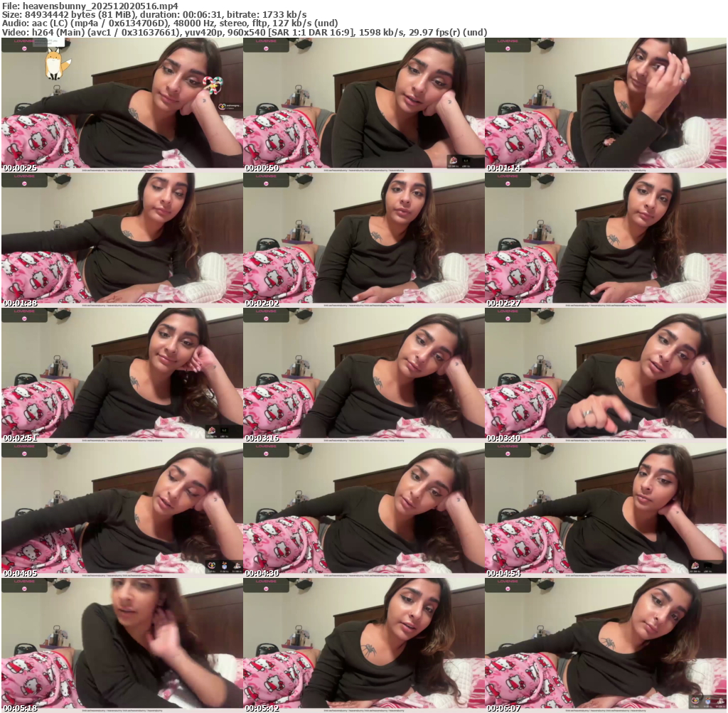Click the file Size and duration line

(154, 14)
